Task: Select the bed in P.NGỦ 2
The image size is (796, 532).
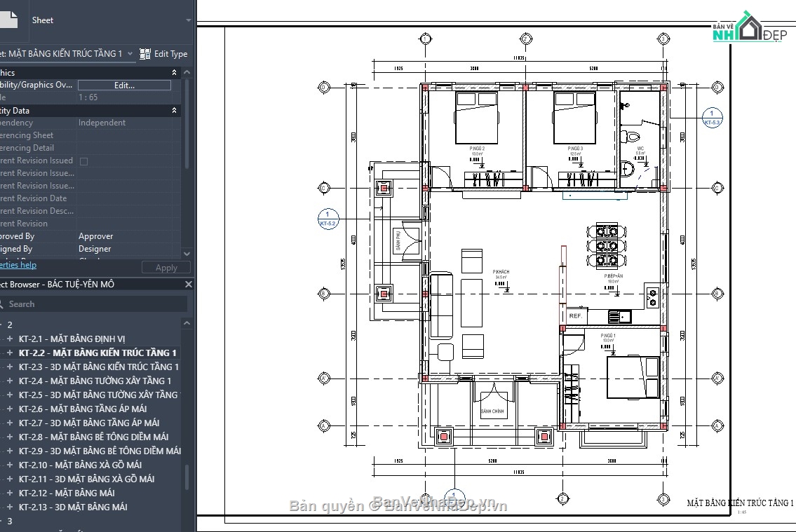Action: pyautogui.click(x=476, y=118)
